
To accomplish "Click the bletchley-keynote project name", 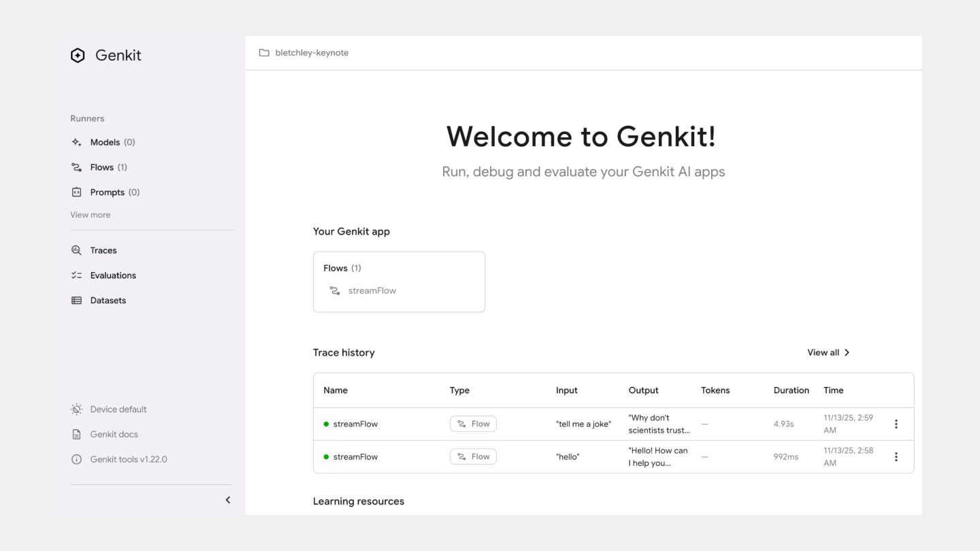I will click(x=312, y=53).
